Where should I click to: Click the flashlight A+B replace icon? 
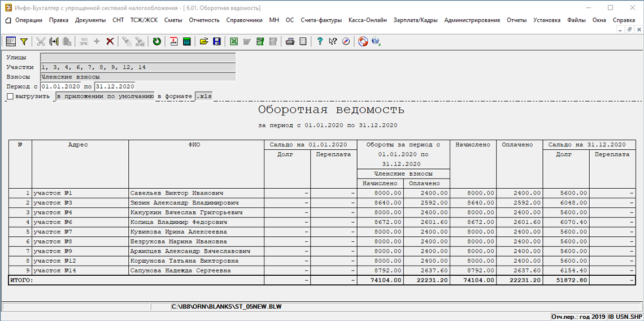[x=140, y=41]
